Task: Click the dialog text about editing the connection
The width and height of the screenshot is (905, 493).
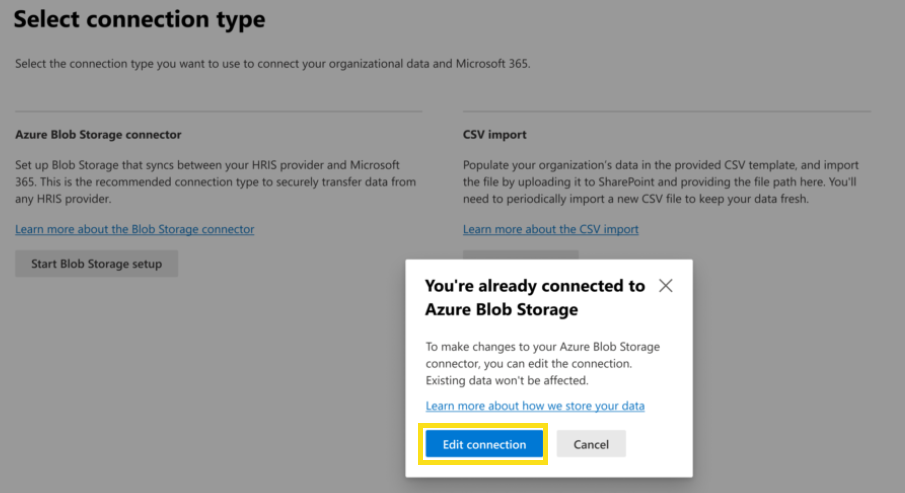Action: coord(543,363)
